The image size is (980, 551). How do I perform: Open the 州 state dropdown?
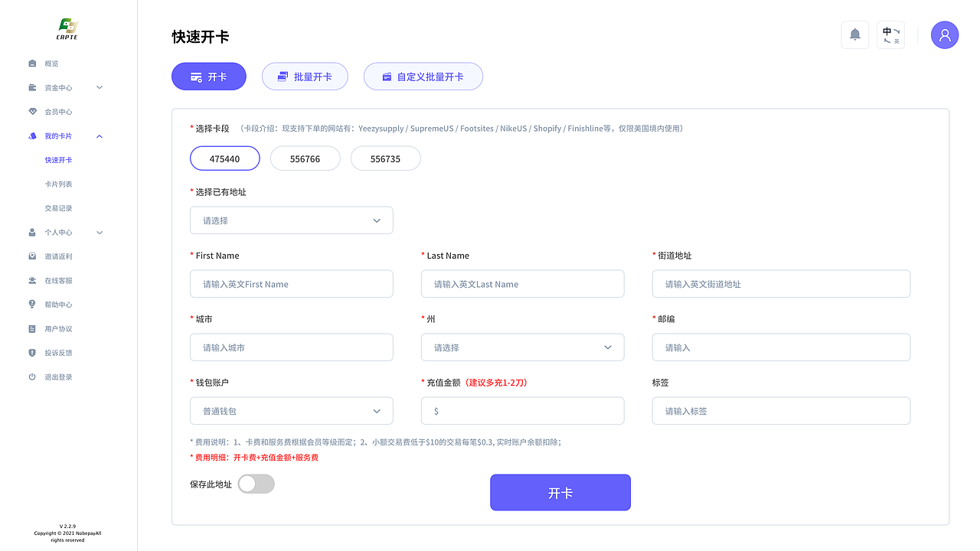(522, 347)
